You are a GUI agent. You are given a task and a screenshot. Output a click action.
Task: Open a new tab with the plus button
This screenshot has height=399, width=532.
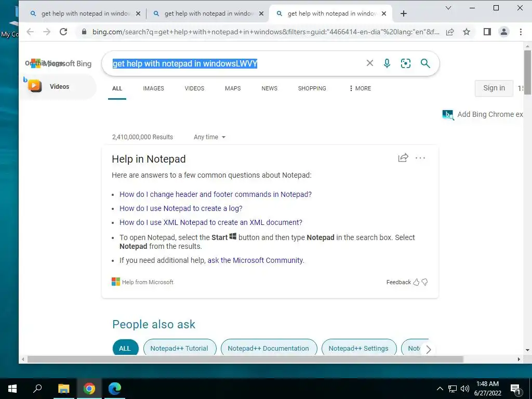pos(403,14)
